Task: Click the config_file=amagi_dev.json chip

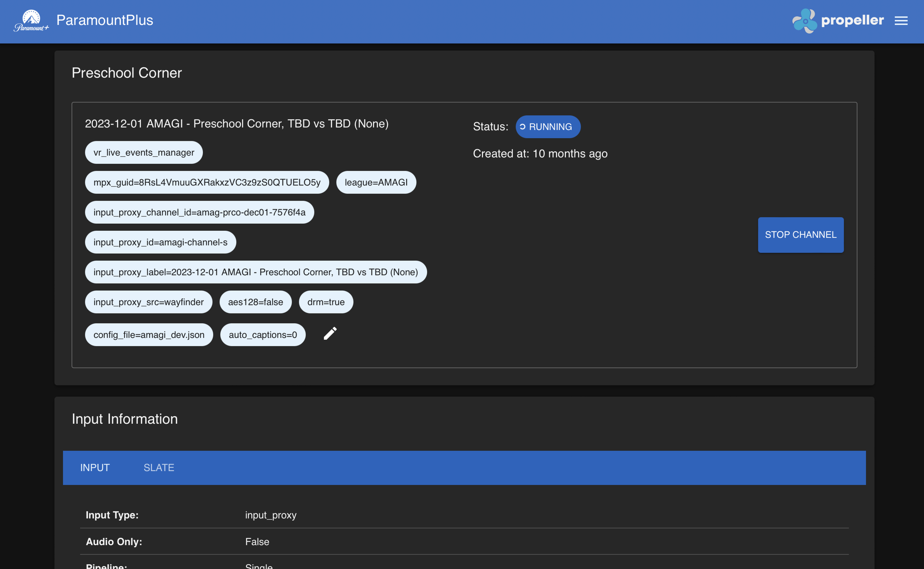Action: (149, 335)
